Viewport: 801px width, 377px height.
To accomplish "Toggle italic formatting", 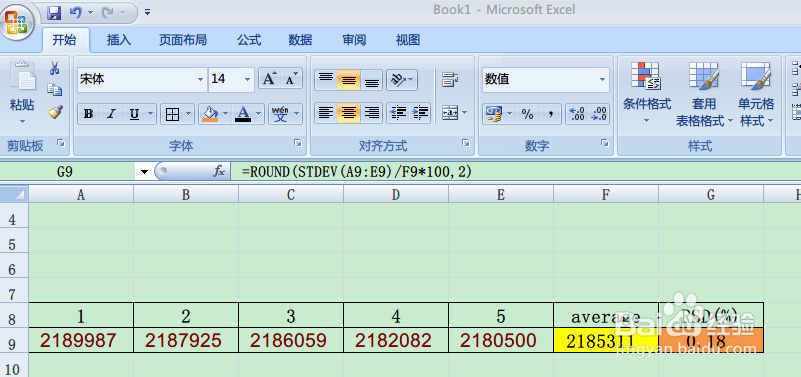I will click(111, 114).
